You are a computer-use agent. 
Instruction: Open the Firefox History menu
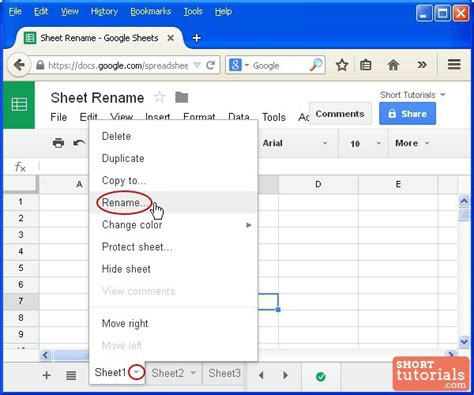tap(104, 12)
